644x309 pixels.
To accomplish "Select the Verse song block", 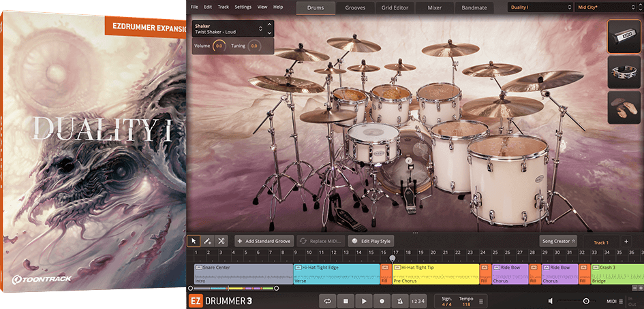I will click(x=337, y=274).
